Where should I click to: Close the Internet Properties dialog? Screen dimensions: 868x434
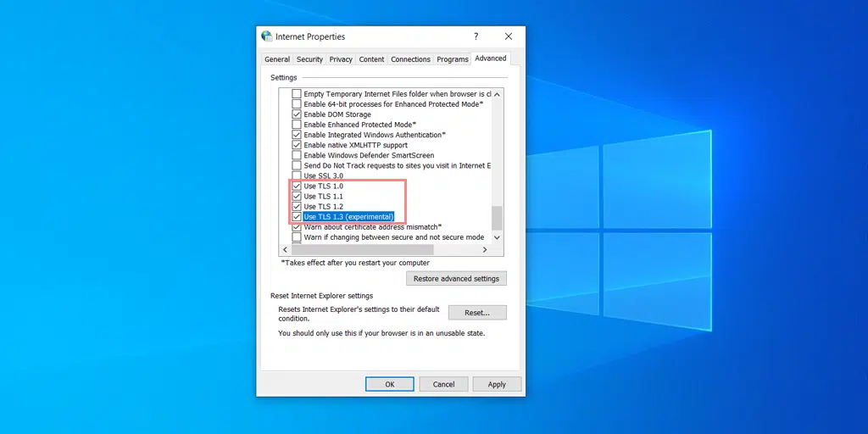coord(509,36)
